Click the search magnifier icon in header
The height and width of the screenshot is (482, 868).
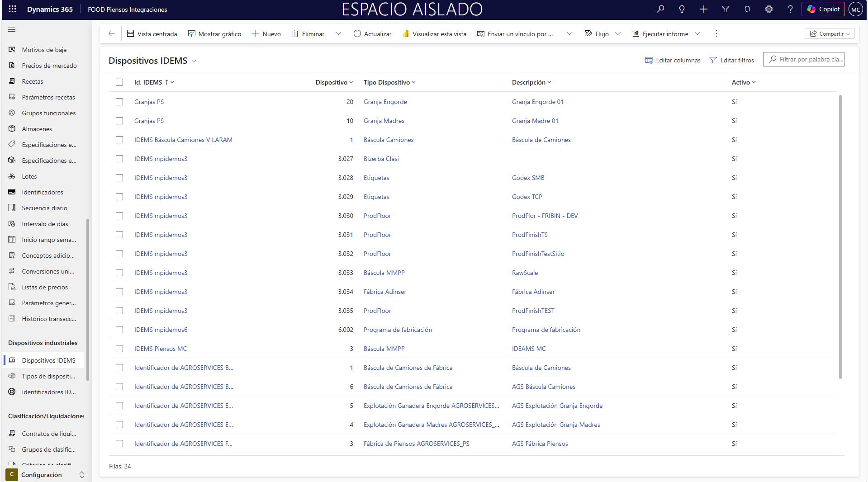pyautogui.click(x=660, y=9)
